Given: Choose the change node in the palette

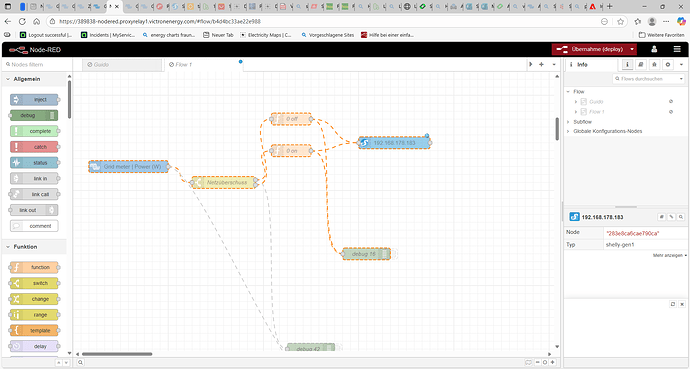Looking at the screenshot, I should click(34, 299).
